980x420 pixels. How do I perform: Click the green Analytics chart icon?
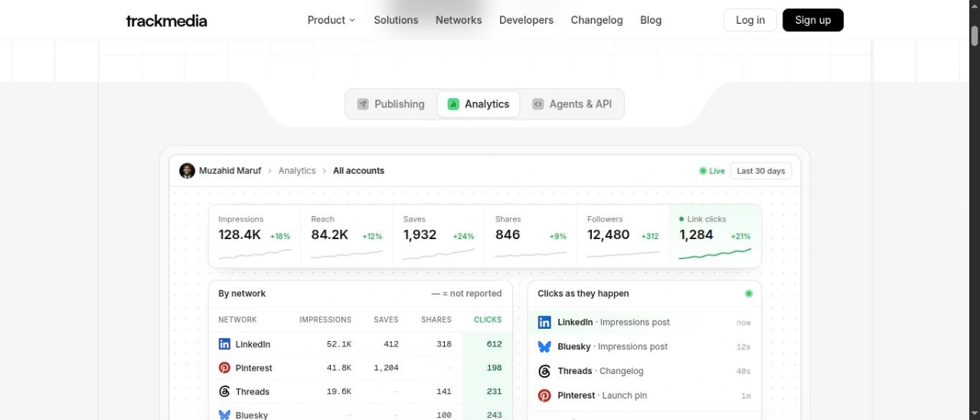click(453, 104)
